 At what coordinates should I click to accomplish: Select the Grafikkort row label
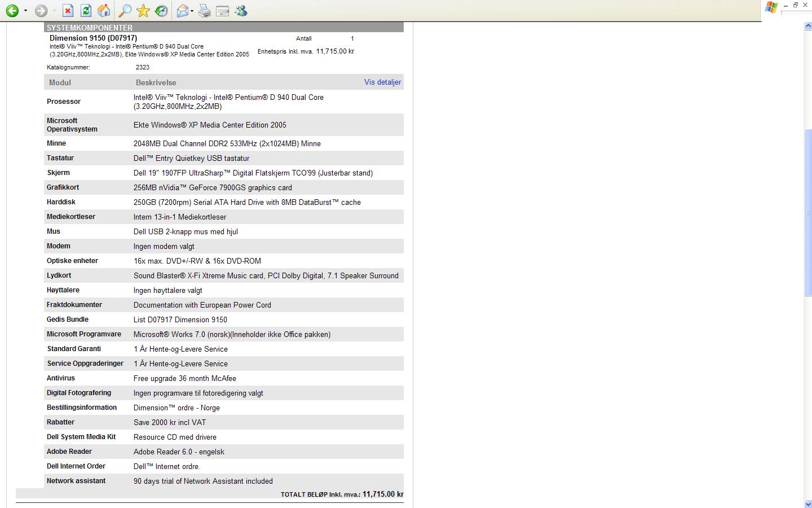(63, 187)
